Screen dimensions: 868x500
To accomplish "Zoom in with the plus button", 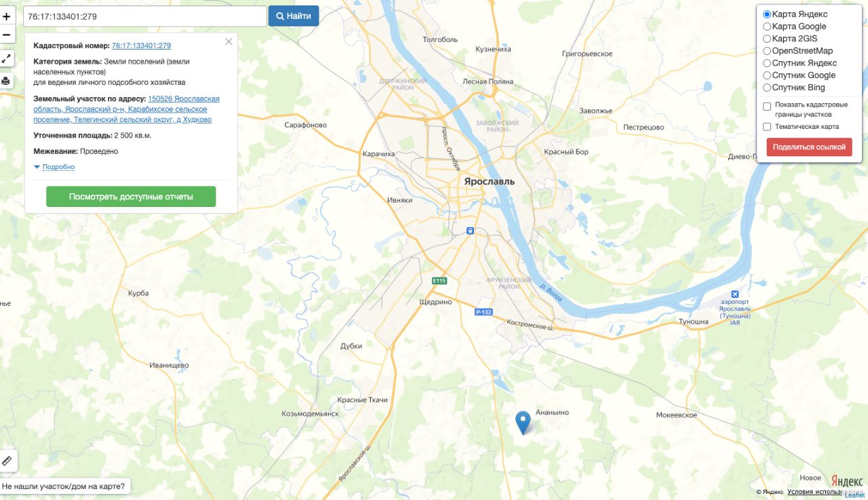I will pyautogui.click(x=6, y=16).
